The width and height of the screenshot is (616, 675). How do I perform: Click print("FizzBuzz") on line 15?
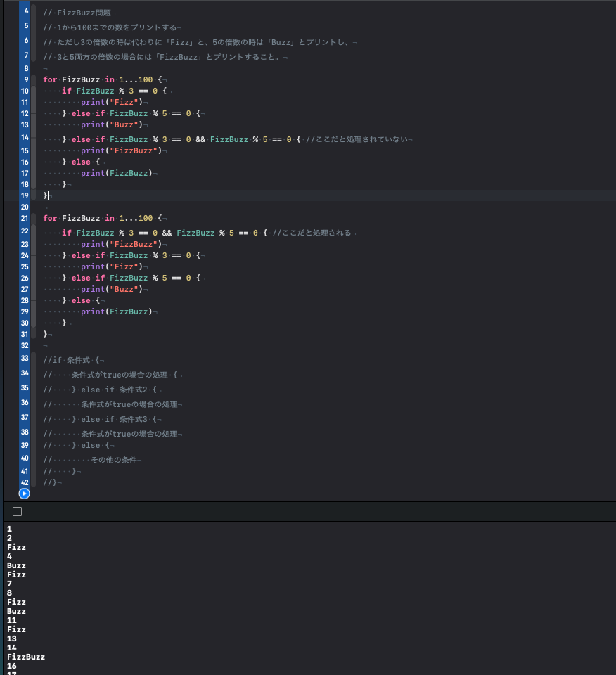point(122,150)
